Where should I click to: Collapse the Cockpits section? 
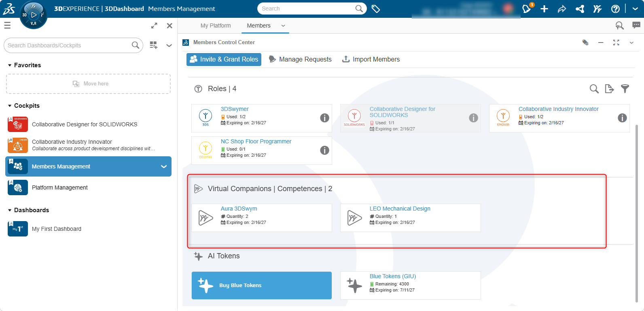(x=10, y=106)
